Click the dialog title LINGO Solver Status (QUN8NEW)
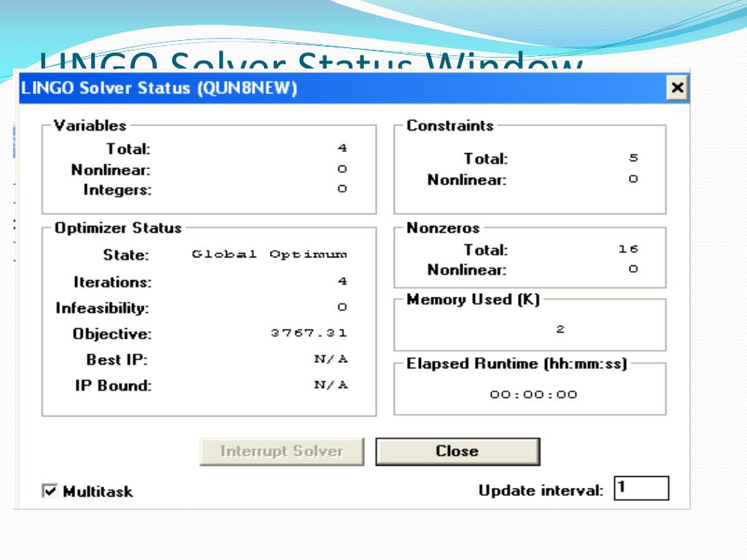 pyautogui.click(x=159, y=88)
